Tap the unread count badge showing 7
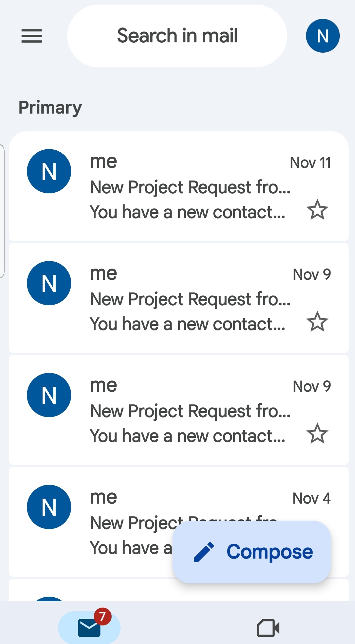 pyautogui.click(x=102, y=616)
